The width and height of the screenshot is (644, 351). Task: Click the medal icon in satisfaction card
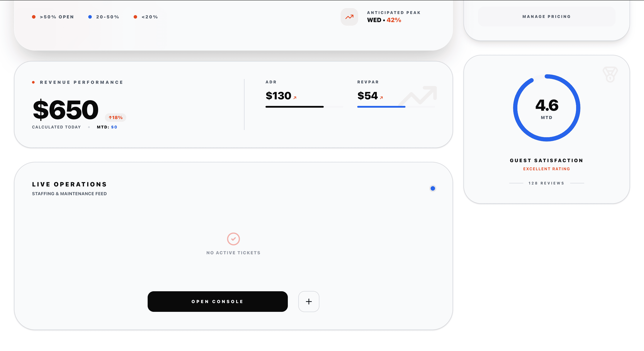point(610,74)
